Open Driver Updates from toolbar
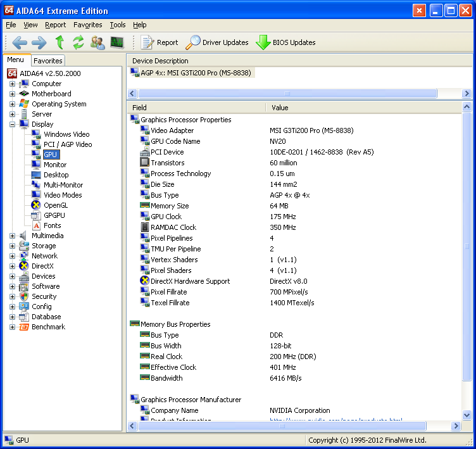The height and width of the screenshot is (449, 476). pos(217,42)
